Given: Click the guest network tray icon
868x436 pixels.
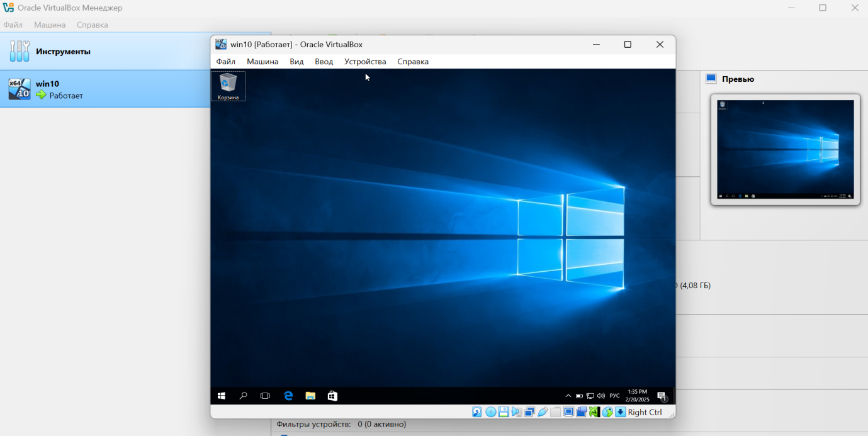Looking at the screenshot, I should point(590,396).
